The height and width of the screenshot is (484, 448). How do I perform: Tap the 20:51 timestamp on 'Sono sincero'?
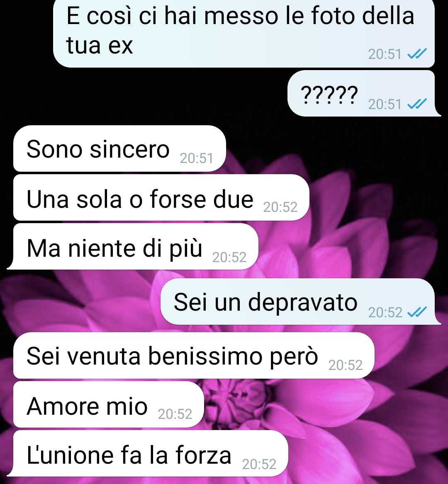tap(196, 158)
